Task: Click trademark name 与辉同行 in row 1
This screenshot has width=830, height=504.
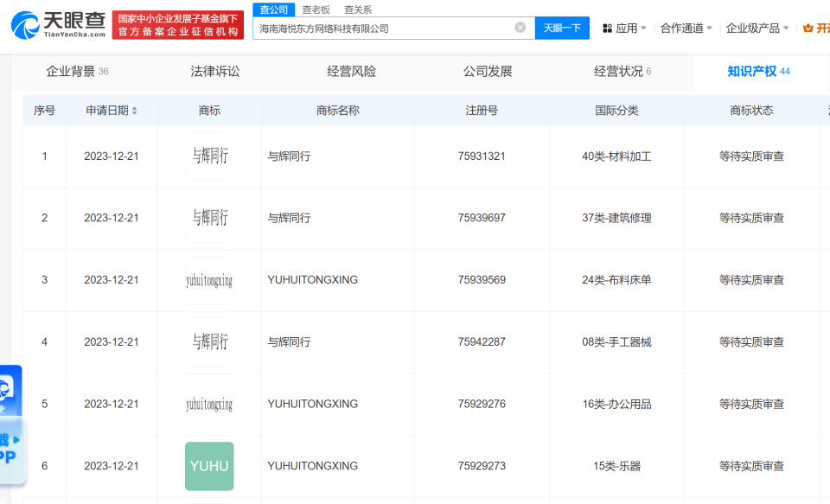Action: pos(289,156)
